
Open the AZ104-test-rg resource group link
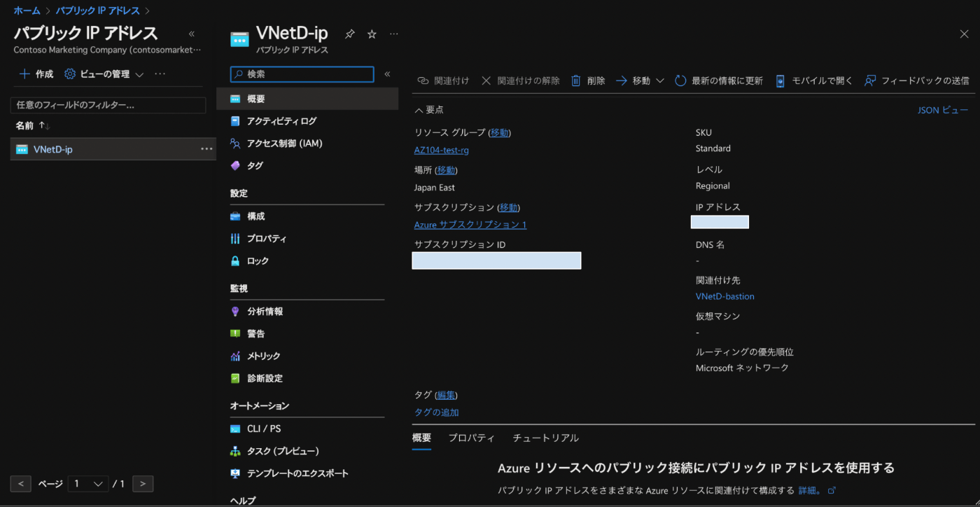[x=442, y=151]
